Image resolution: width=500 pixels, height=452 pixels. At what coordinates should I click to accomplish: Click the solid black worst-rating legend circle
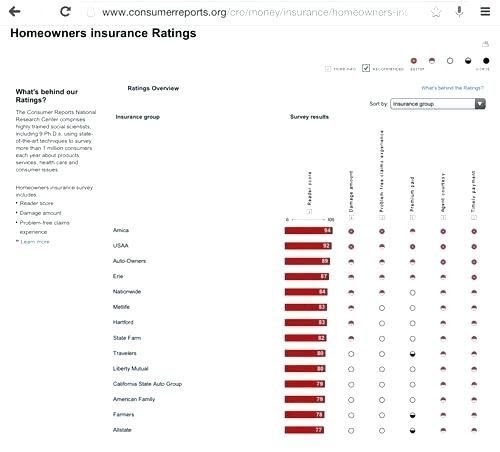tap(486, 61)
